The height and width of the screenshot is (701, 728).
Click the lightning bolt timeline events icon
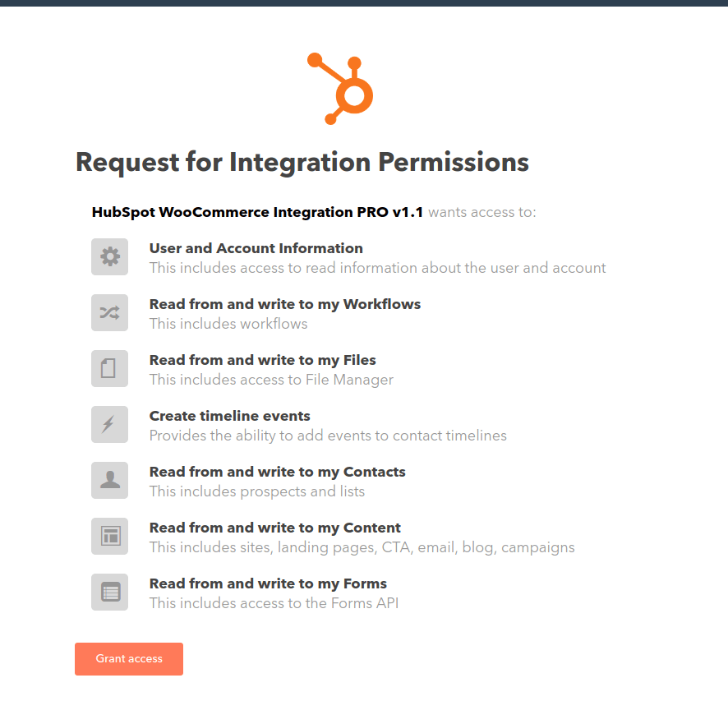(x=109, y=425)
